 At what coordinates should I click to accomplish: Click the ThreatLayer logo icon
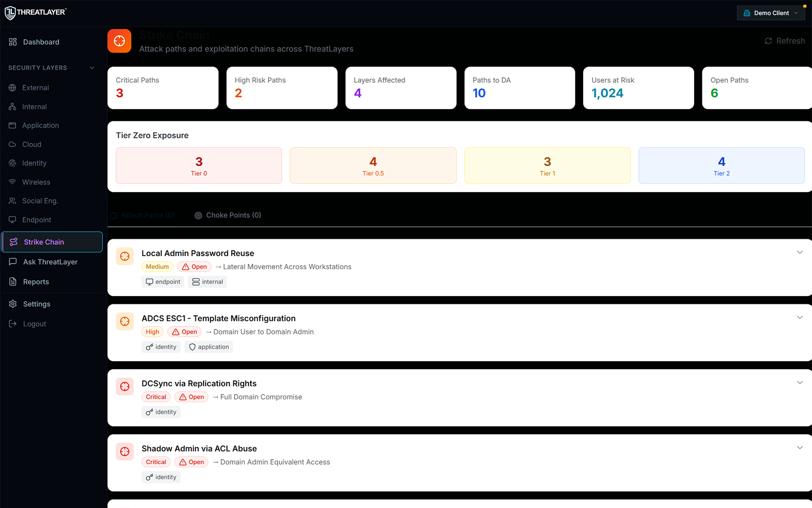[x=10, y=13]
